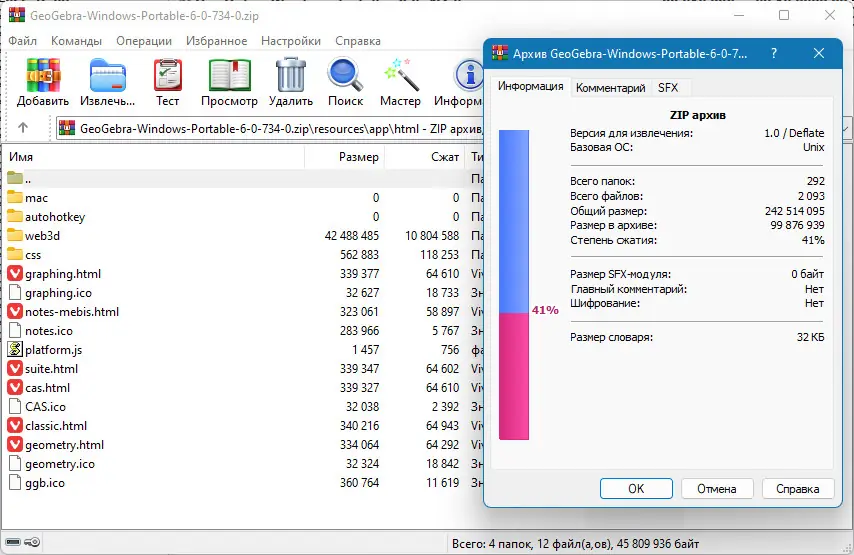
Task: Select the notes-mebis.html file
Action: [x=71, y=312]
